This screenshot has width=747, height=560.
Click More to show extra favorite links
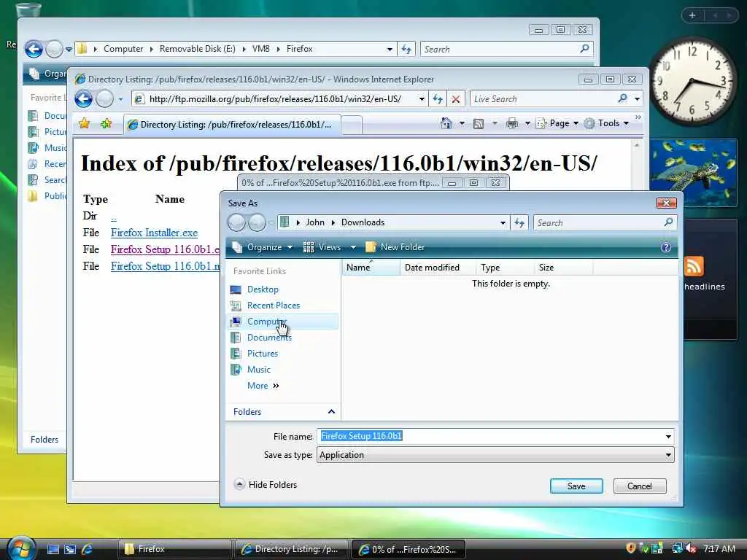tap(263, 386)
